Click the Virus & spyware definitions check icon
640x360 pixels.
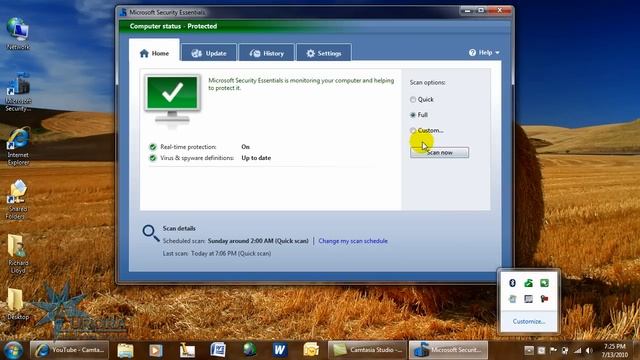coord(153,158)
